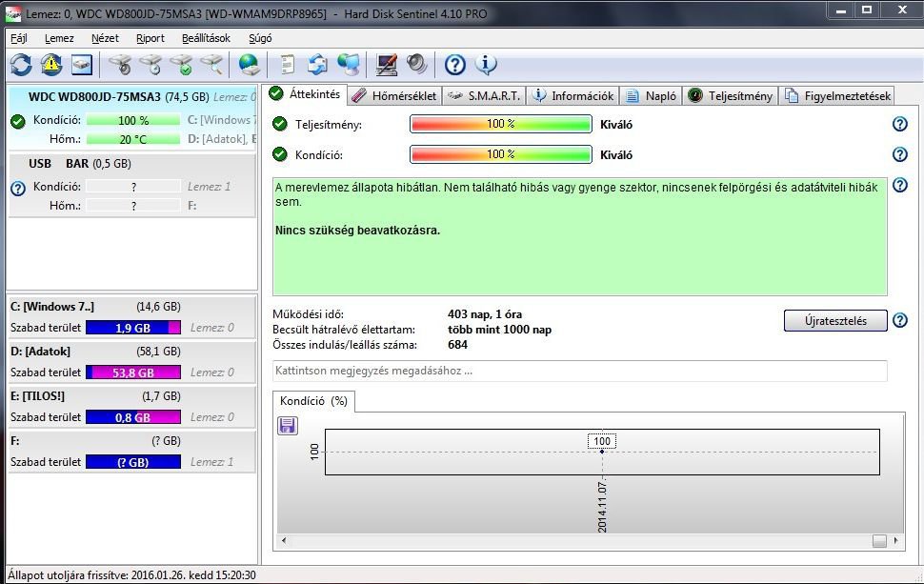
Task: Switch to the Teljesítmény tab
Action: click(730, 96)
